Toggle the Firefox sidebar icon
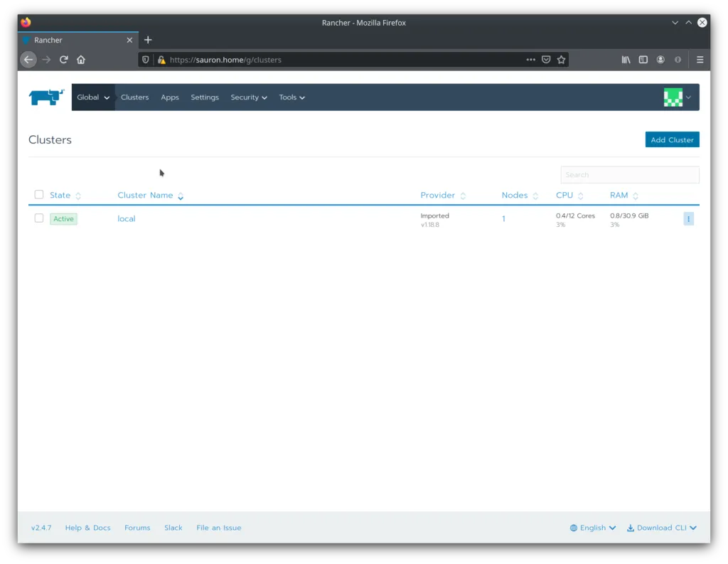The image size is (728, 564). click(x=643, y=60)
